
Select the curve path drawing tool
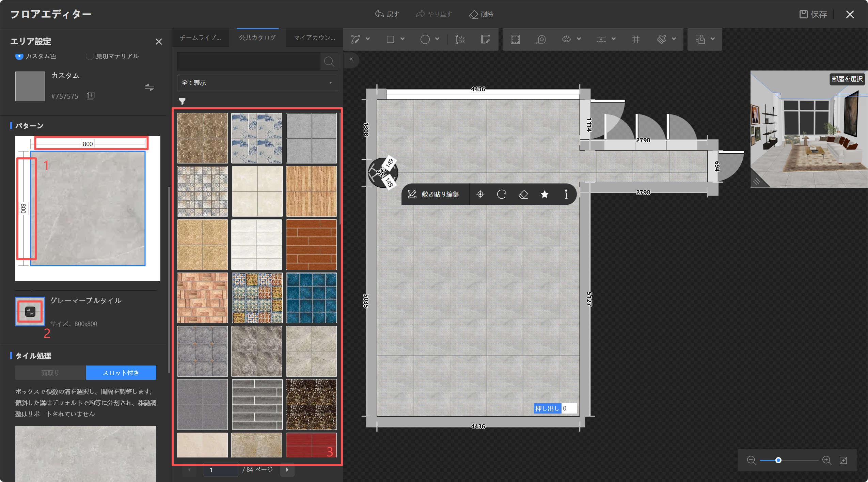tap(356, 39)
